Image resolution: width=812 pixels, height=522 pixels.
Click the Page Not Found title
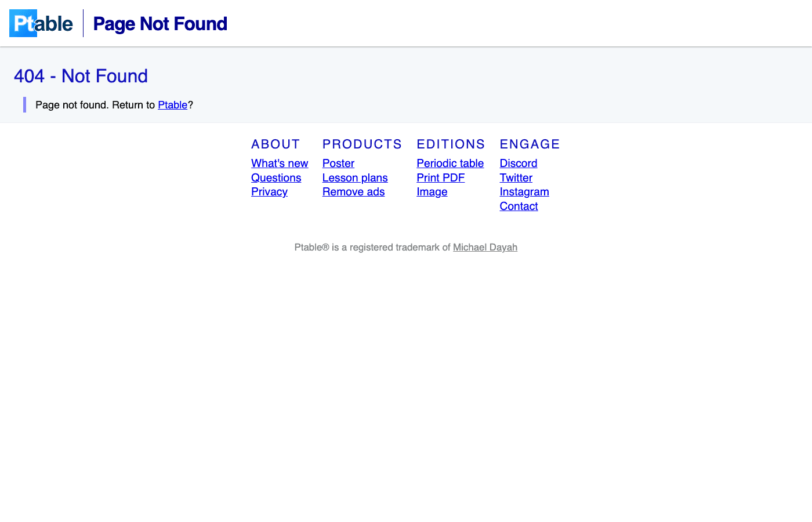click(160, 24)
